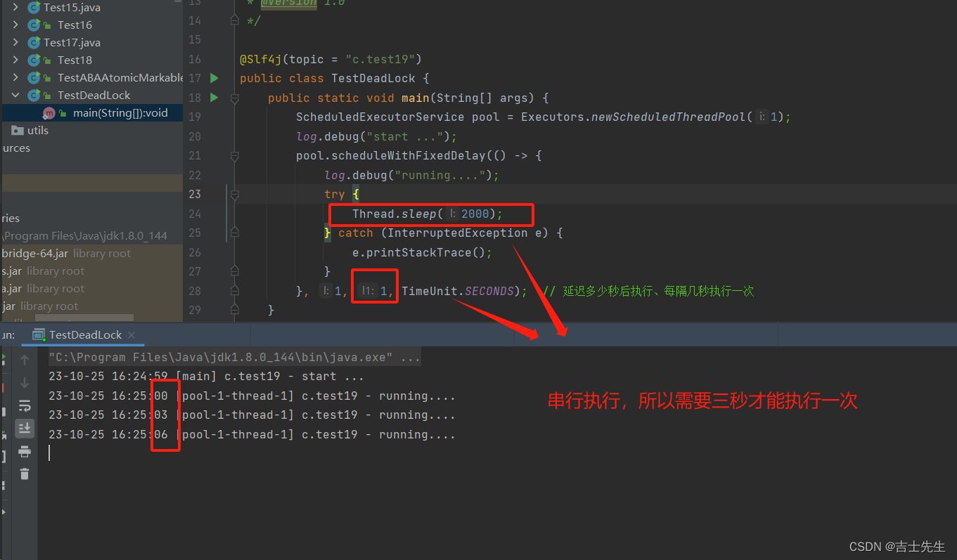Screen dimensions: 957x560
Task: Select main(String[]):void in project tree
Action: coord(120,113)
